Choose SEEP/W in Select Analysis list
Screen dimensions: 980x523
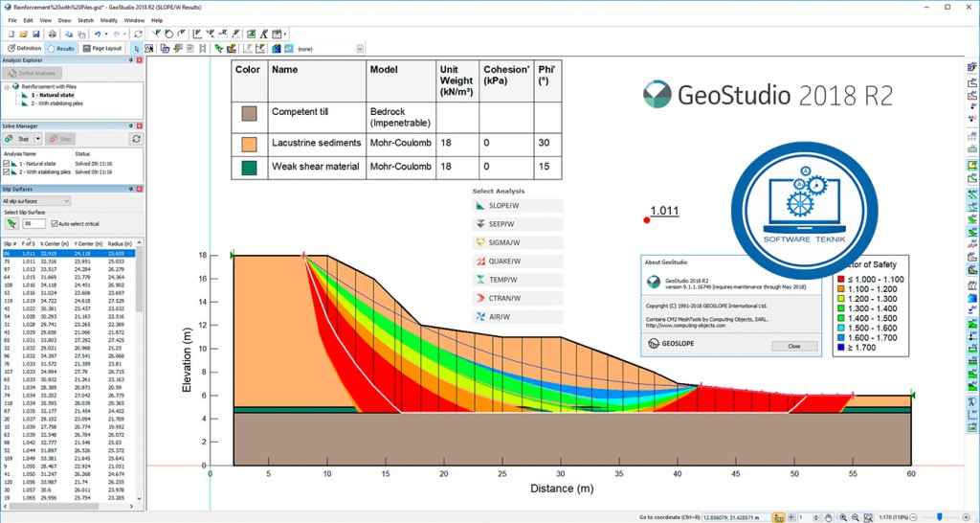[x=518, y=224]
